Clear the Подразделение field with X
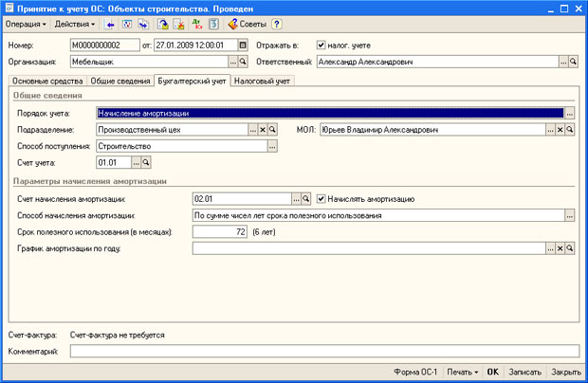The height and width of the screenshot is (383, 588). tap(263, 130)
